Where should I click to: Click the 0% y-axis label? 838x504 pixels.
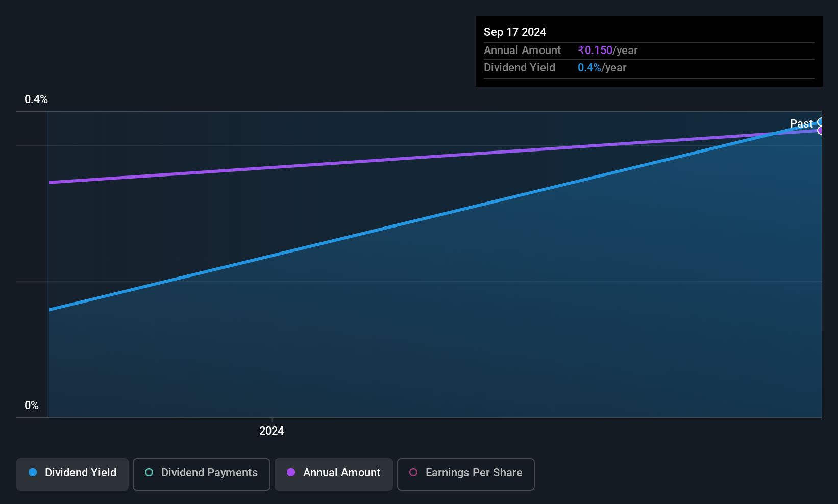32,406
